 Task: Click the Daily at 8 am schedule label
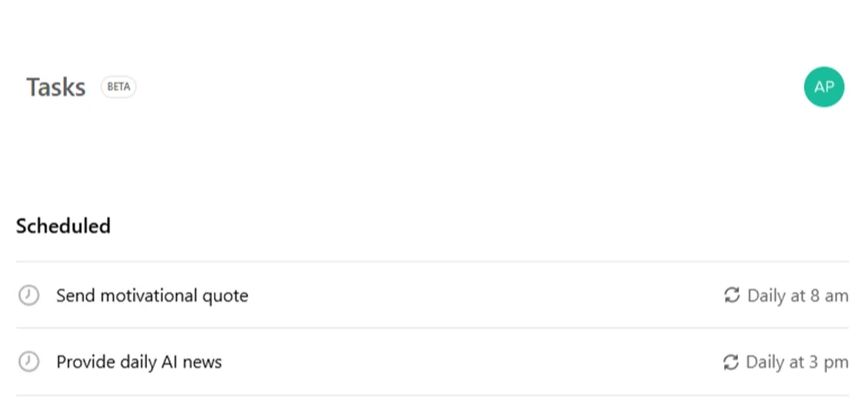tap(797, 295)
